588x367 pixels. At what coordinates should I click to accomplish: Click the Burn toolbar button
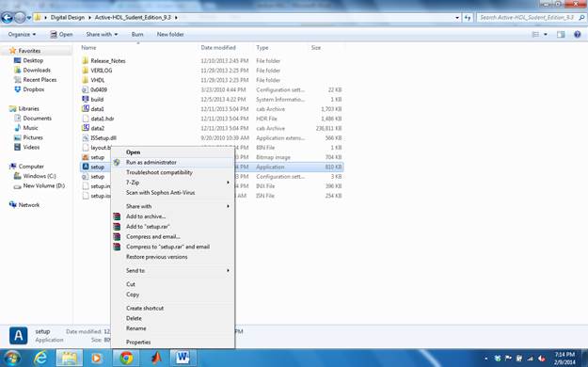click(x=137, y=34)
